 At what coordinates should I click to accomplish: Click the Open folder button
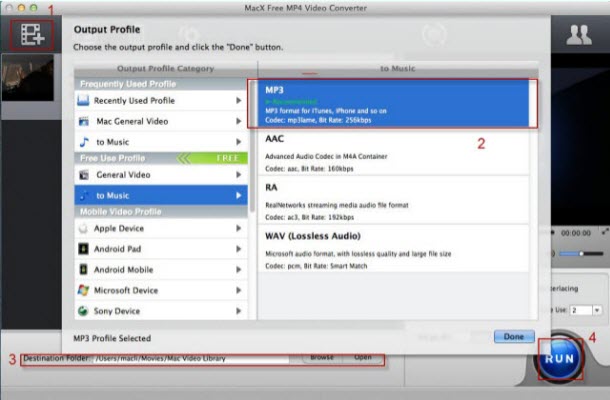[363, 358]
